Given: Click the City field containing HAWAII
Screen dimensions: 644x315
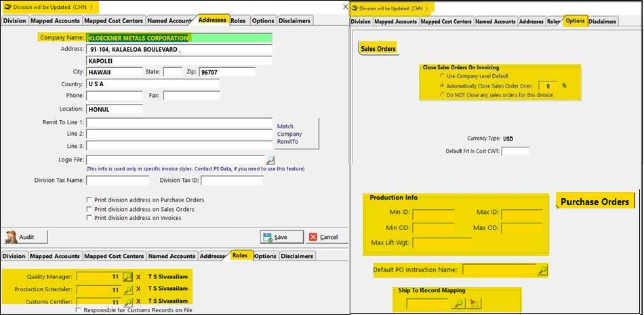Looking at the screenshot, I should coord(114,72).
